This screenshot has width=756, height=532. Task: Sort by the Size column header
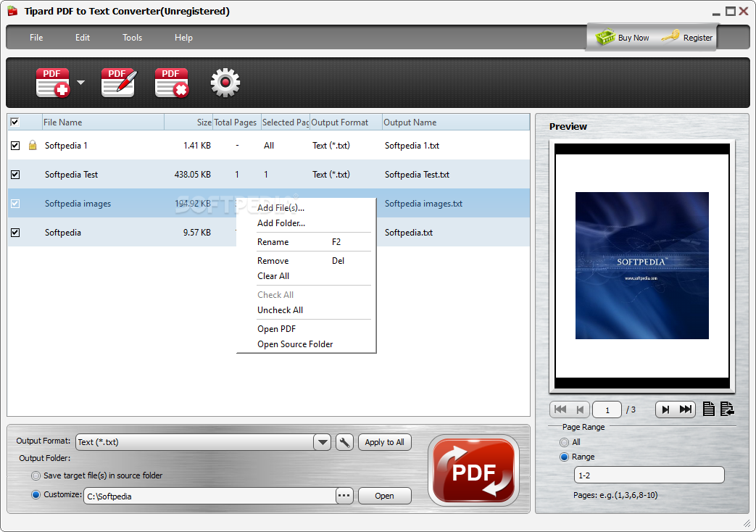point(188,122)
